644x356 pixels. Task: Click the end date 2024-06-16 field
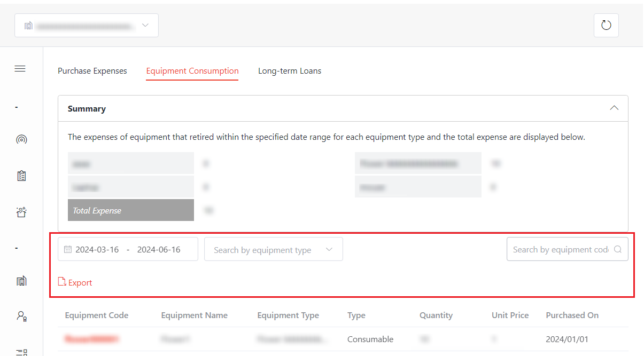click(159, 249)
